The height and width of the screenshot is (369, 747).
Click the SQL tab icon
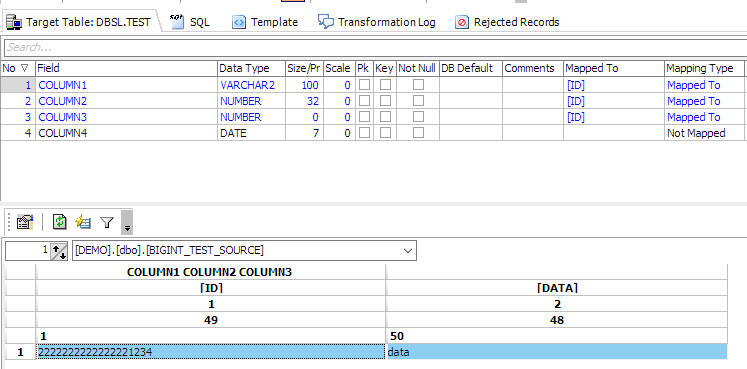(x=177, y=21)
